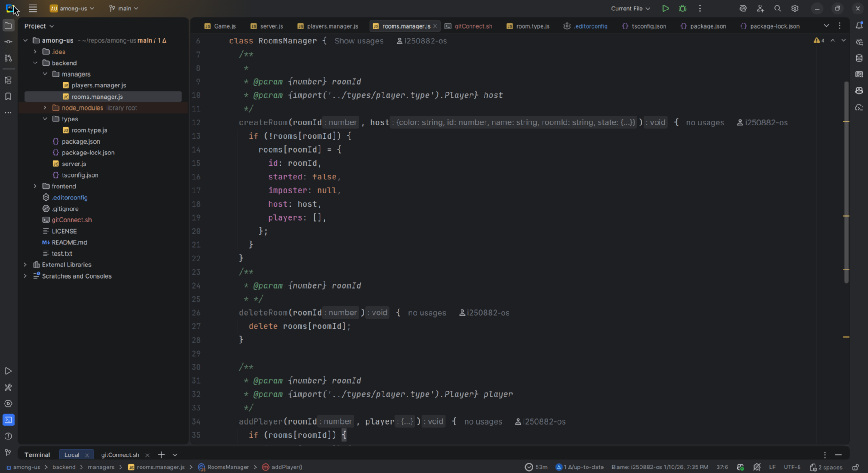Open the Terminal tool window icon
The image size is (868, 473).
tap(8, 420)
